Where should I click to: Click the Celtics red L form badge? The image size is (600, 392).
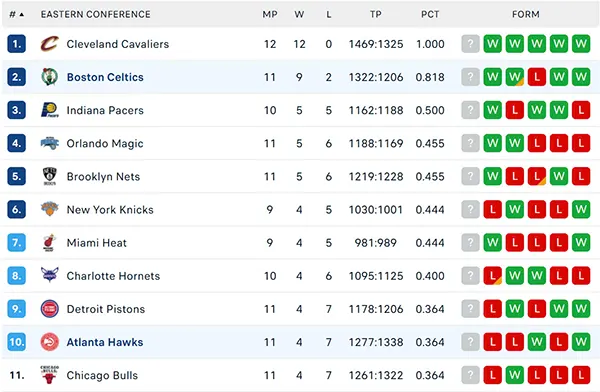click(537, 77)
